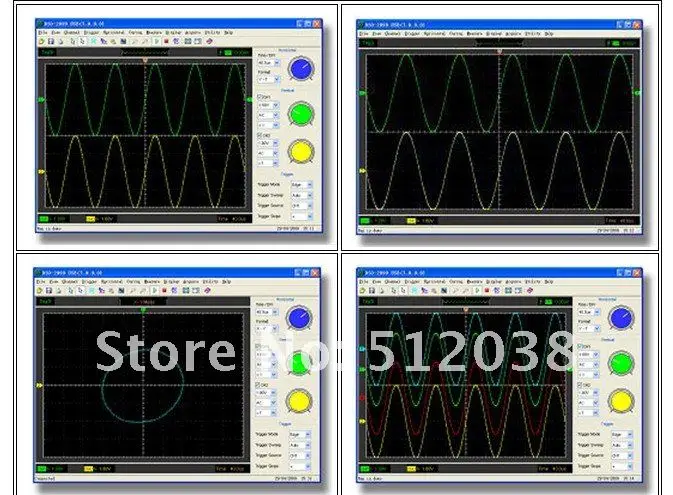This screenshot has width=673, height=495.
Task: Click the red Stop square in bottom-right window
Action: [x=487, y=291]
